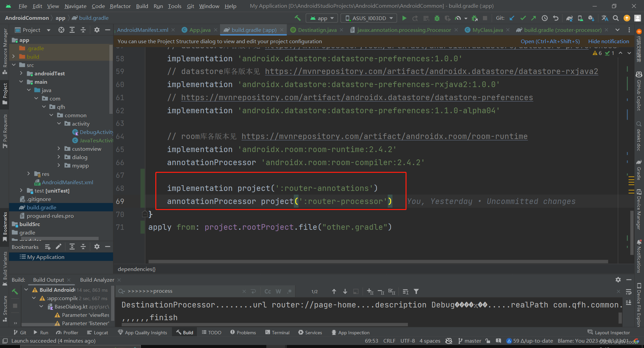The height and width of the screenshot is (348, 644).
Task: Click the edit pencil icon in Bookmarks panel
Action: pos(59,247)
